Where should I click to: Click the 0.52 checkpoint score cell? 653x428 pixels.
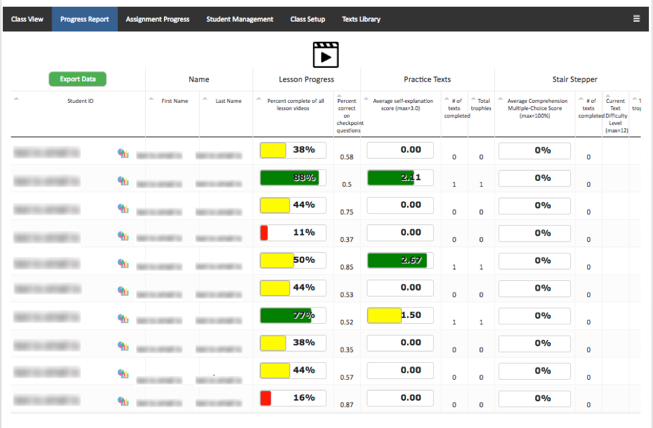tap(346, 322)
